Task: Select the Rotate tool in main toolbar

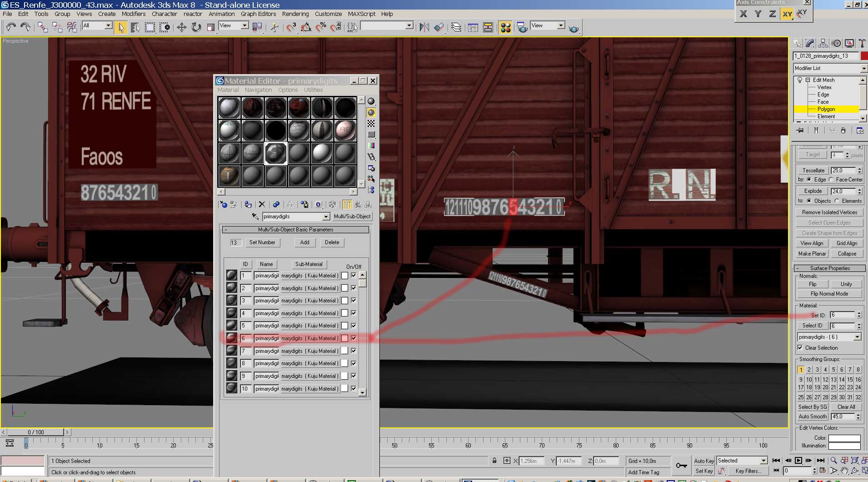Action: (x=196, y=28)
